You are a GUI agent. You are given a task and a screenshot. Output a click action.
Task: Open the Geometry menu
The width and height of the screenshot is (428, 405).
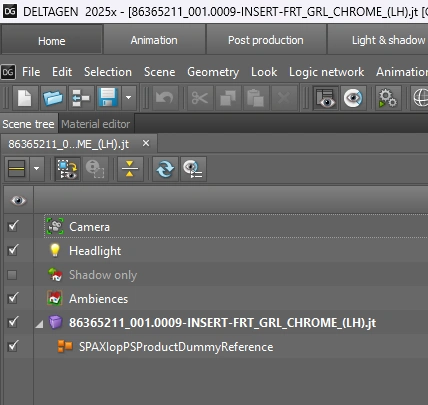pyautogui.click(x=213, y=72)
